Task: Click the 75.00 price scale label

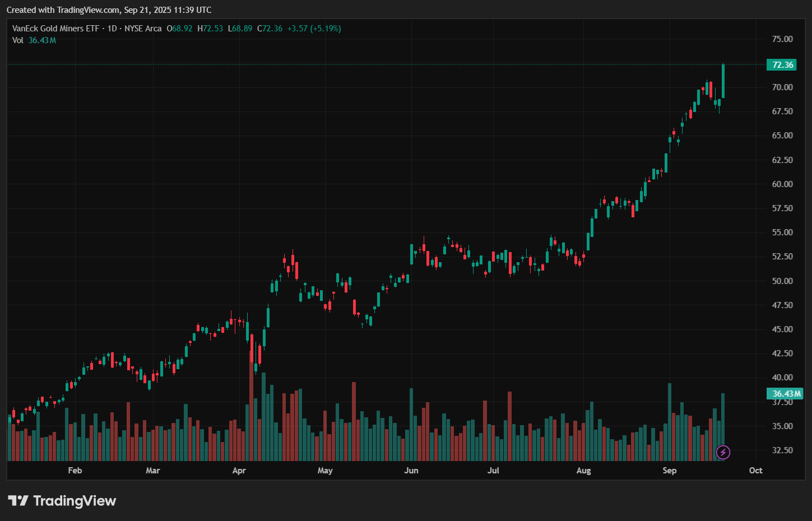Action: (782, 39)
